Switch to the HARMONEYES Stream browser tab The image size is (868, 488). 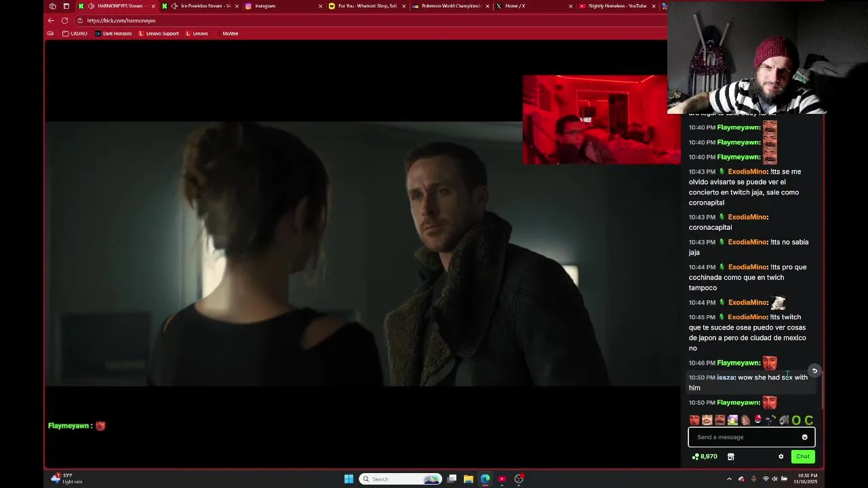[117, 6]
